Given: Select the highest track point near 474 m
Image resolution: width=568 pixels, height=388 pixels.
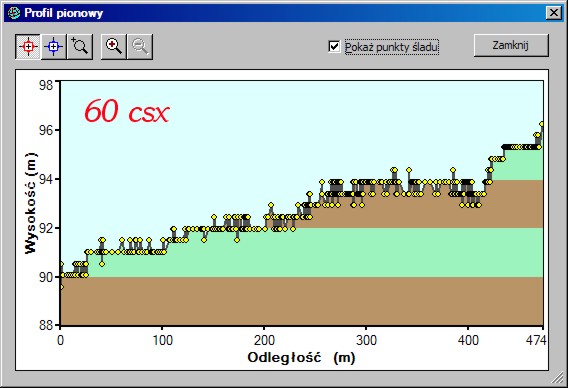Looking at the screenshot, I should click(542, 124).
